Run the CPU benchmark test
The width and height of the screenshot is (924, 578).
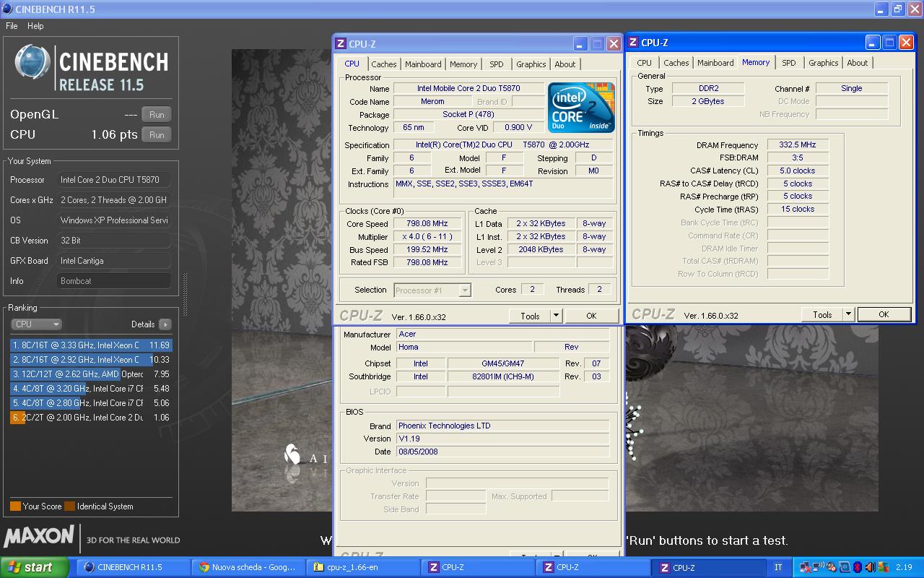coord(157,134)
